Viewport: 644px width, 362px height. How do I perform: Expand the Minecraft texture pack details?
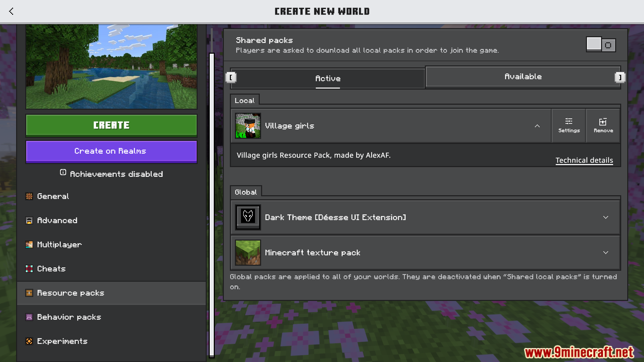tap(605, 253)
